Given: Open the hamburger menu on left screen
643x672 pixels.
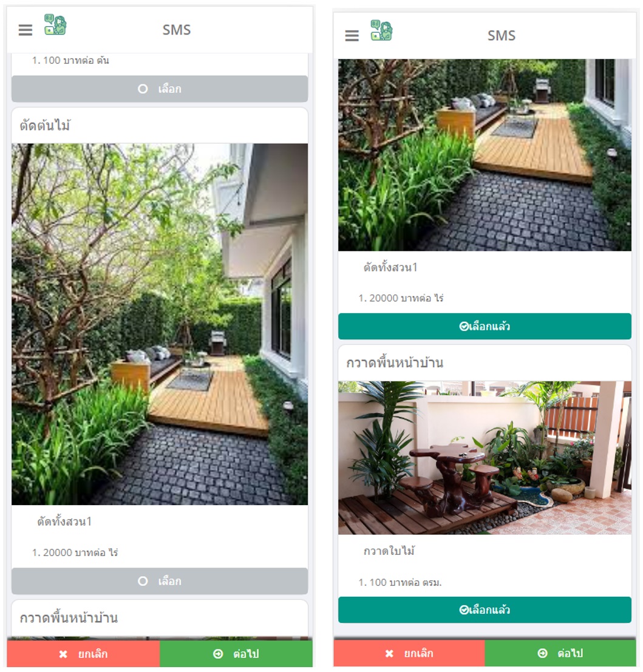Looking at the screenshot, I should tap(26, 30).
